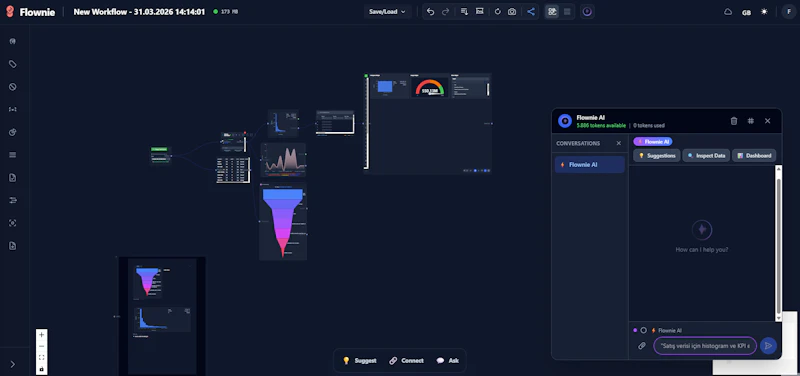Image resolution: width=800 pixels, height=376 pixels.
Task: Click the redo arrow in the toolbar
Action: (445, 12)
